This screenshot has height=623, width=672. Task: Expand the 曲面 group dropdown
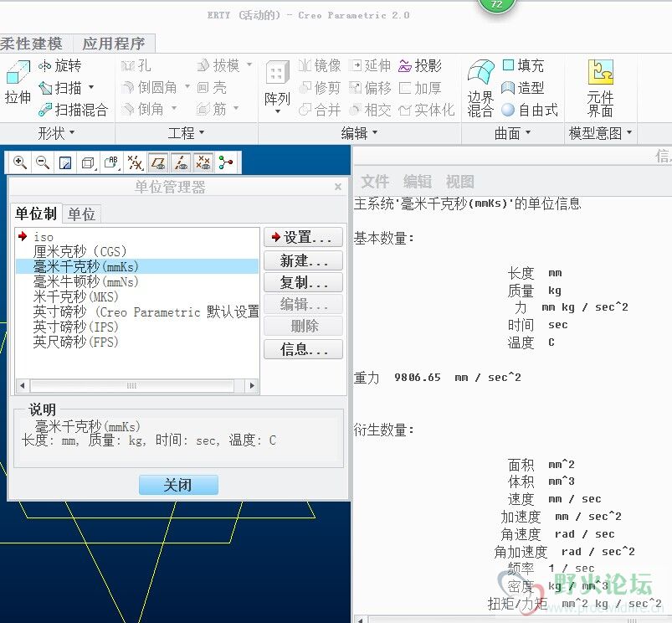pyautogui.click(x=512, y=133)
